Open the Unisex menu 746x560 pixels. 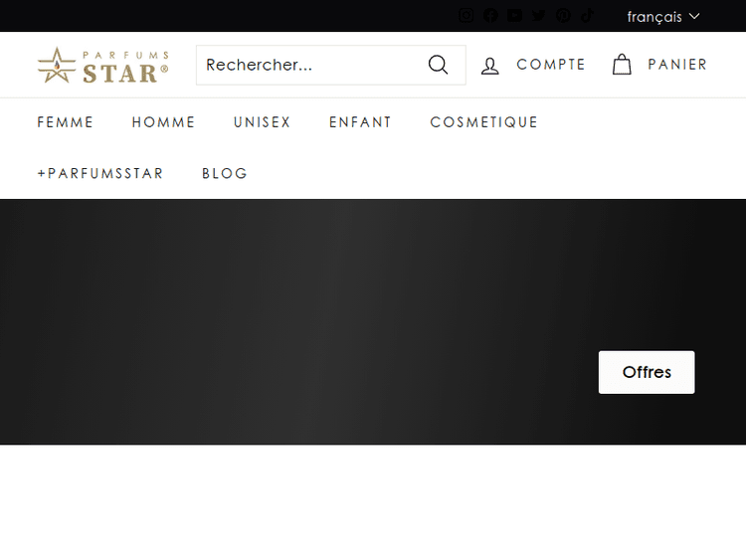263,122
